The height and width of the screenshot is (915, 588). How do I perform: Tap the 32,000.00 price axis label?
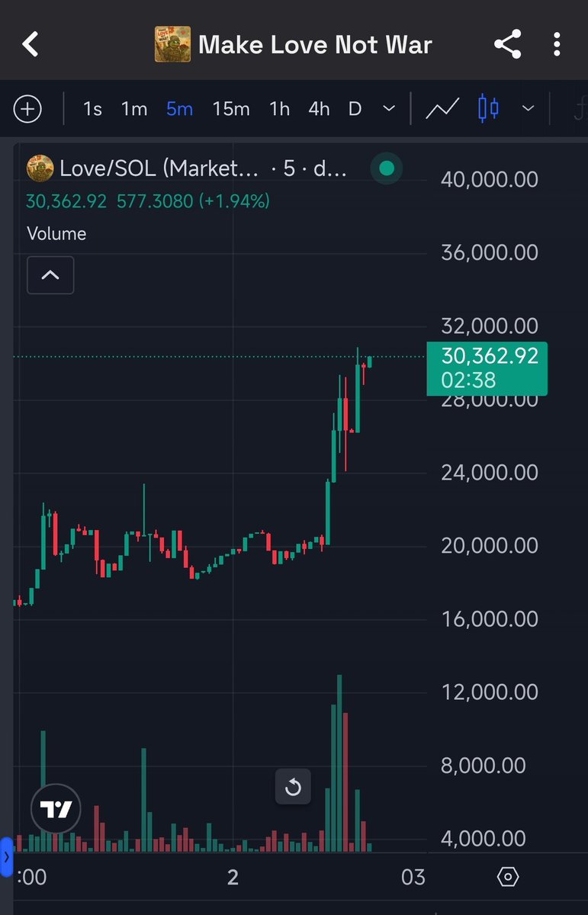pyautogui.click(x=490, y=326)
